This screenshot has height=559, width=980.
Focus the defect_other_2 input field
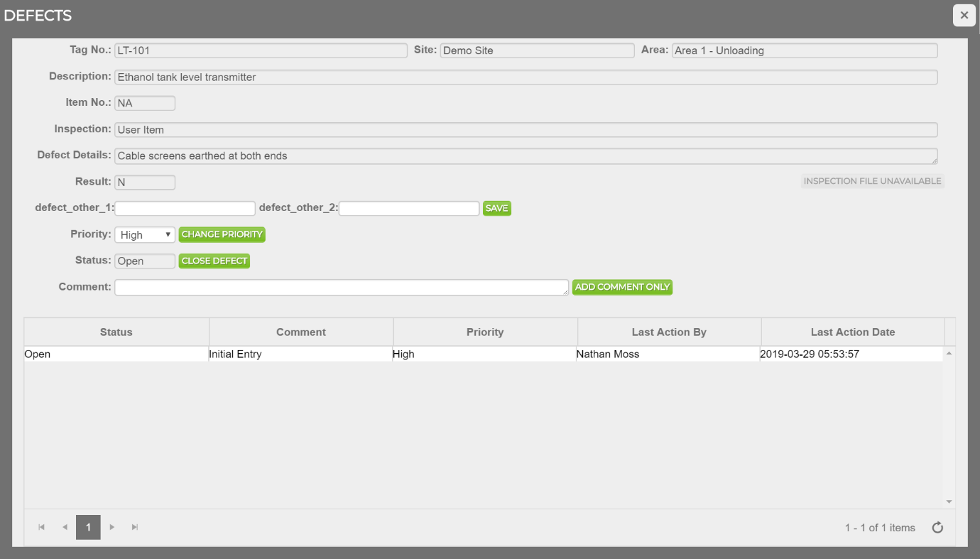click(409, 208)
